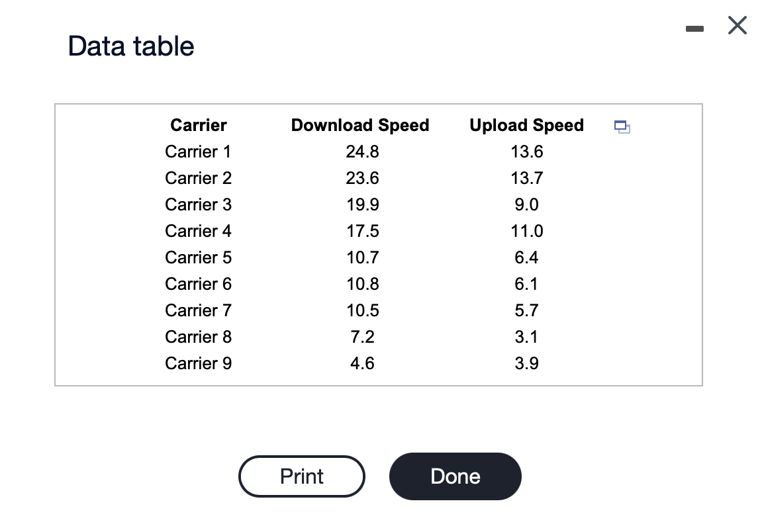Click the upload speed value 13.7
This screenshot has height=532, width=764.
[x=526, y=178]
